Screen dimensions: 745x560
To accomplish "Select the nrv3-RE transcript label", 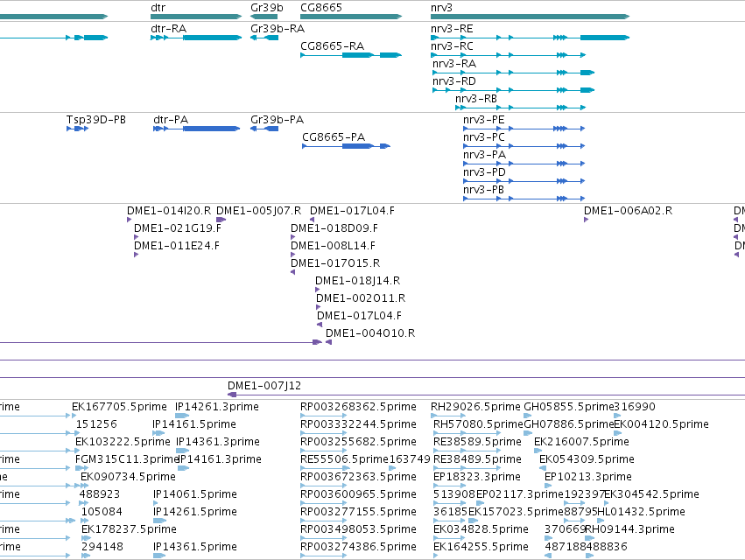I will click(452, 29).
